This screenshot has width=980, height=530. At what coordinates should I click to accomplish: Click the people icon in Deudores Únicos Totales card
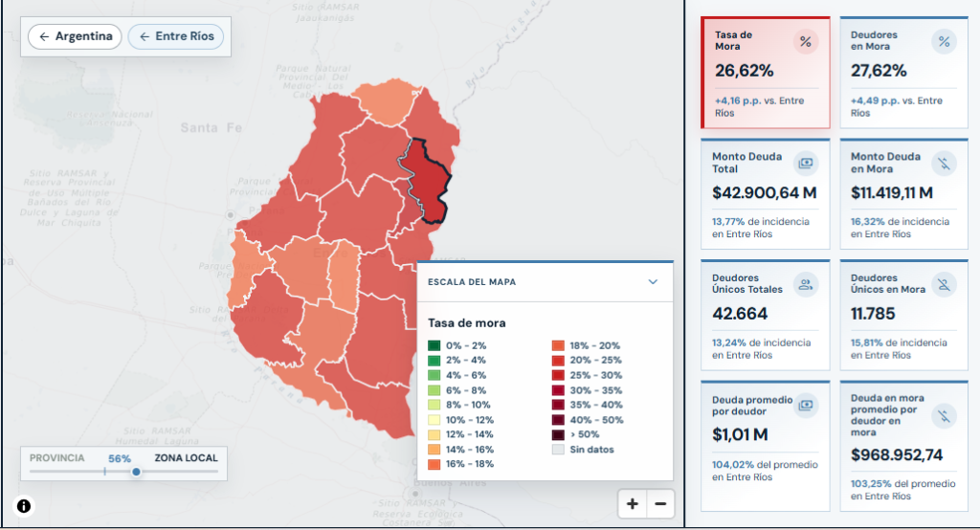[806, 285]
